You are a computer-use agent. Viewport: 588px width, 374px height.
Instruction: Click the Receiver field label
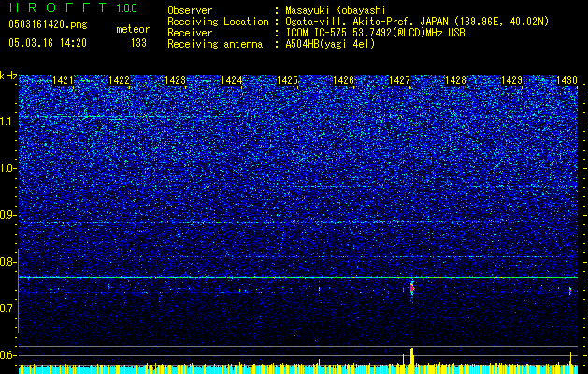pos(190,33)
